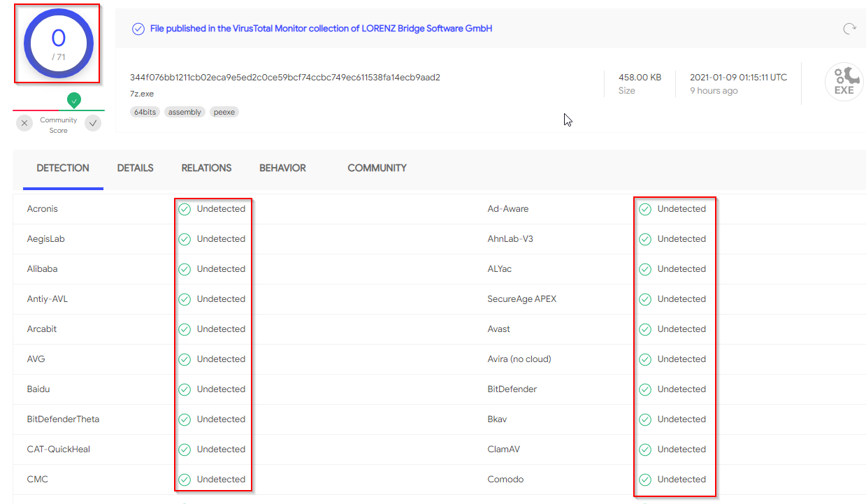Image resolution: width=866 pixels, height=504 pixels.
Task: Click the Undetected check icon for Bkav
Action: 645,419
